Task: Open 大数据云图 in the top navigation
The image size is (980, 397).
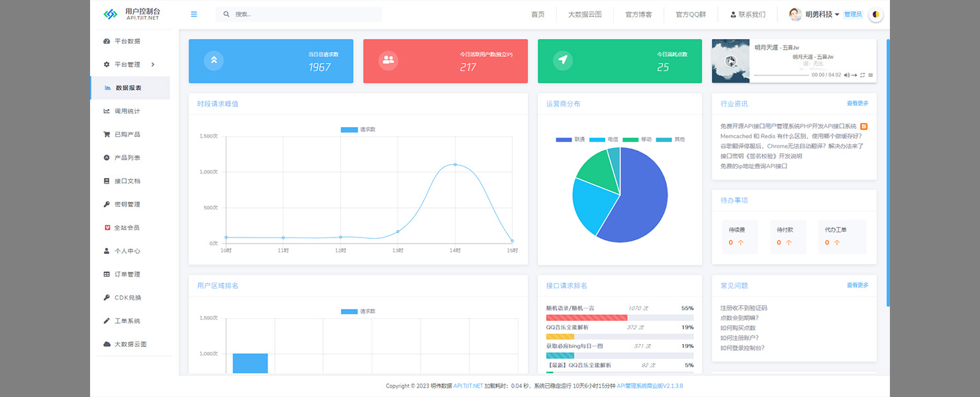Action: pos(585,14)
